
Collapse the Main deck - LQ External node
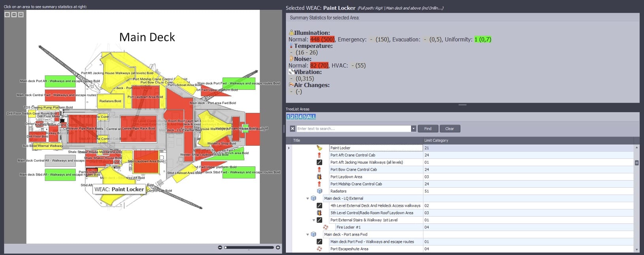click(308, 199)
